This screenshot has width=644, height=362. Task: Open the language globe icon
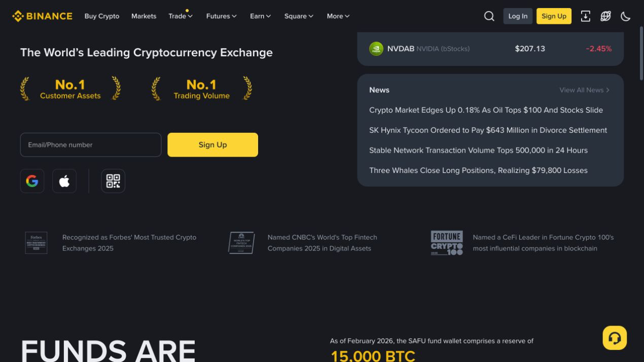pos(605,16)
